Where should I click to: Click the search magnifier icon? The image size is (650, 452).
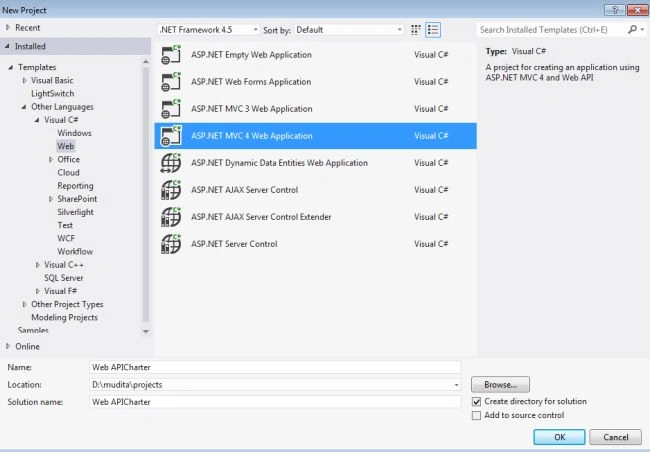(x=632, y=29)
